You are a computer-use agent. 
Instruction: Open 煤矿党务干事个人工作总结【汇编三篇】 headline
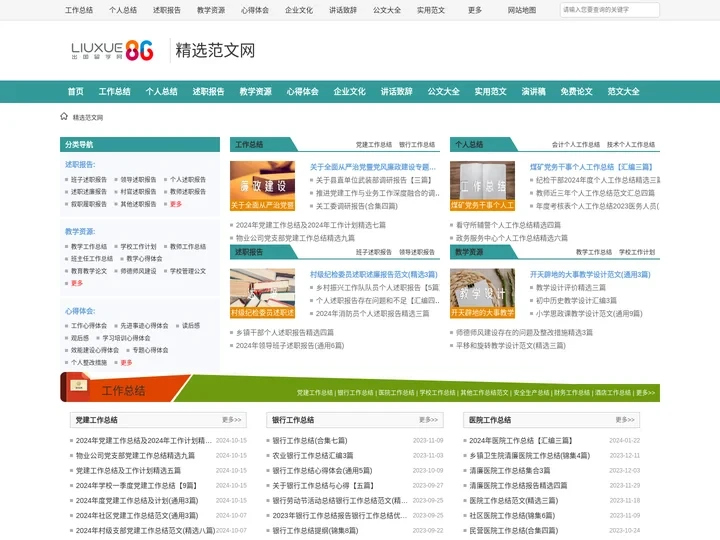(x=591, y=167)
